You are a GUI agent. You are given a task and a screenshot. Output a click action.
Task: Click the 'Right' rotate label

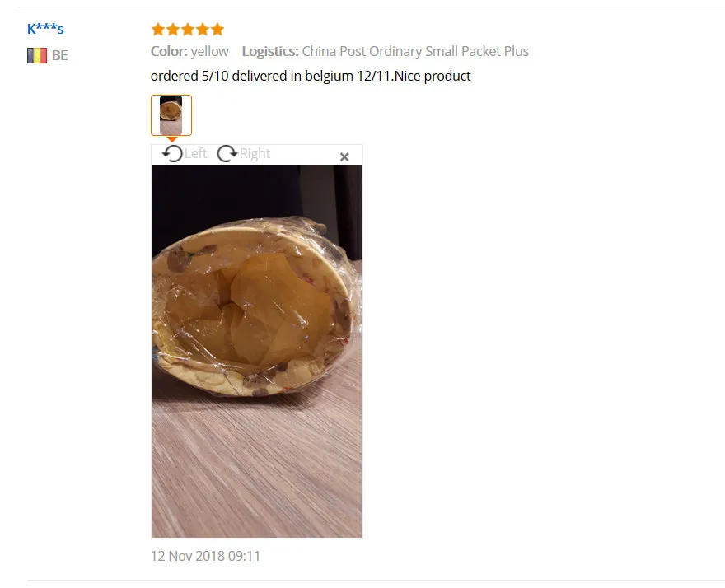pyautogui.click(x=255, y=153)
